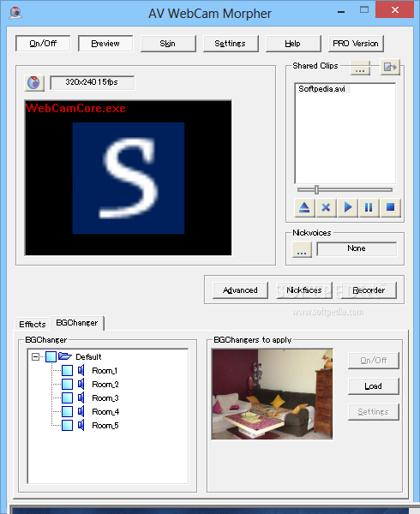Remove clip with the X button
Viewport: 420px width, 514px height.
point(326,207)
